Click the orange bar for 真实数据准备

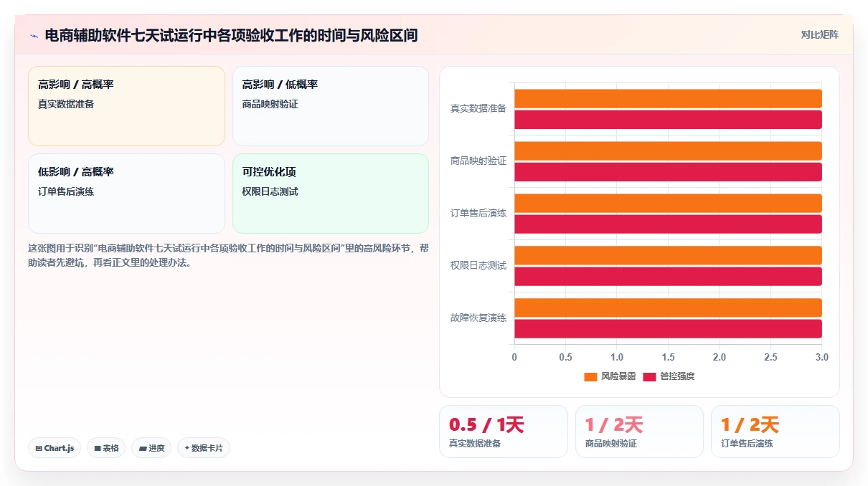668,98
